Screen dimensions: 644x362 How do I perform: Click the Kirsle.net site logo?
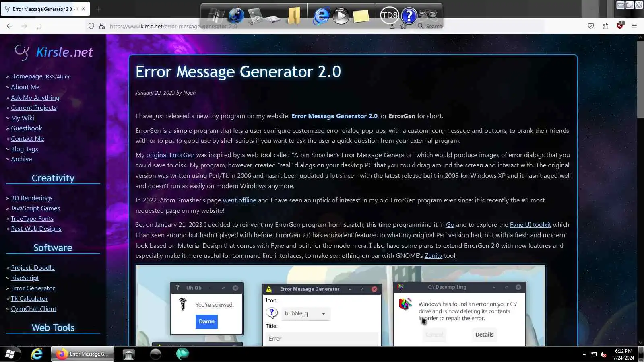pyautogui.click(x=54, y=52)
